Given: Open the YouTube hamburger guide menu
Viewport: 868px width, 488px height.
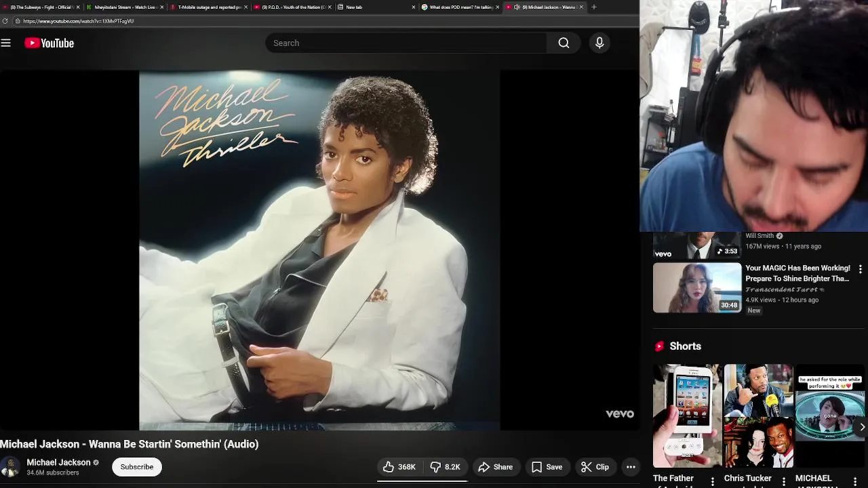Looking at the screenshot, I should pyautogui.click(x=6, y=43).
